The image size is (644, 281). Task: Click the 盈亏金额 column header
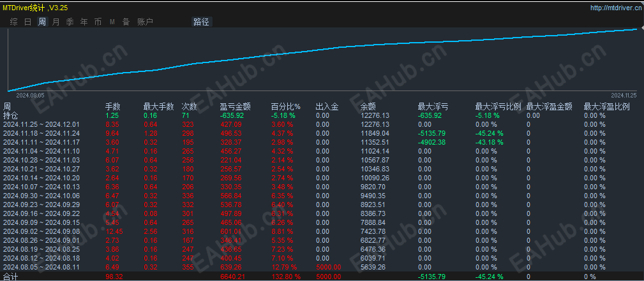[x=235, y=106]
